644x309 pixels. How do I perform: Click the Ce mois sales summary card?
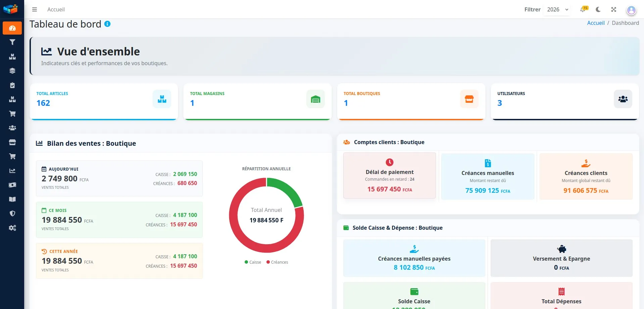(119, 220)
